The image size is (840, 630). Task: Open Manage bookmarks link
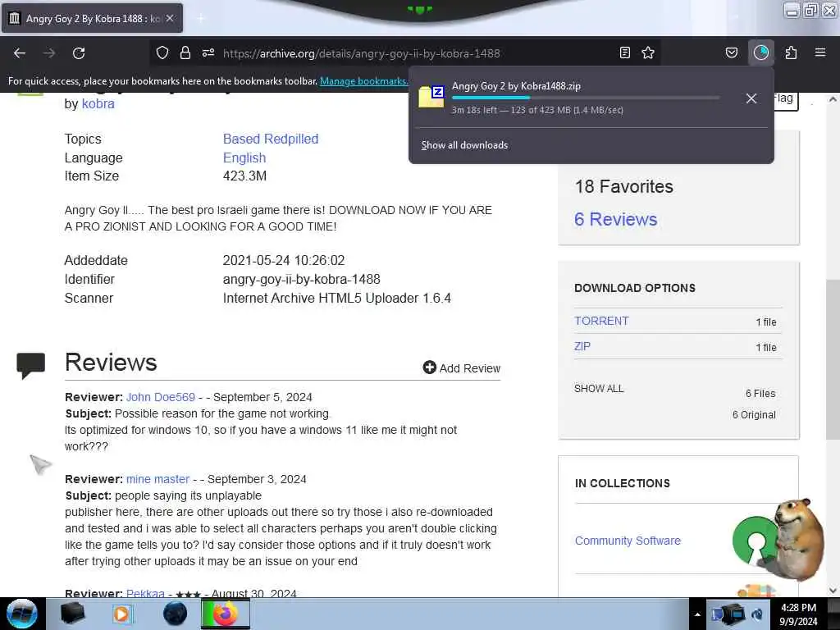pos(363,81)
